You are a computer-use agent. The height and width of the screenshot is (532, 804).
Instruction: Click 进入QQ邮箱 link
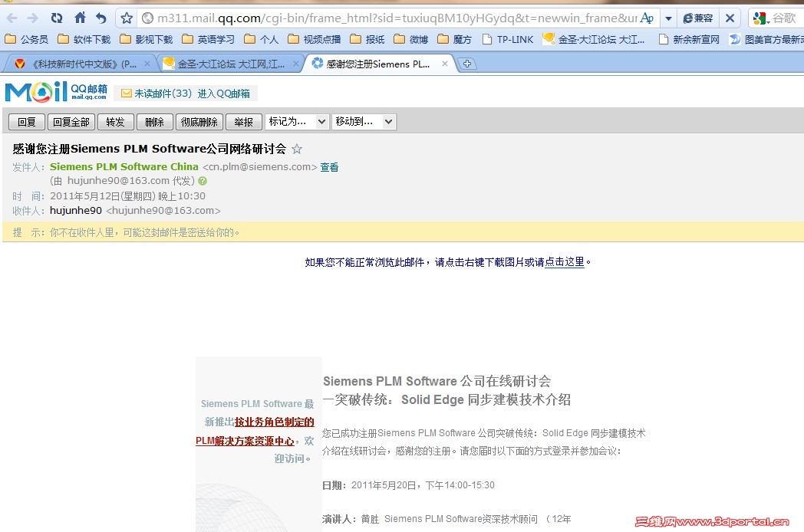(223, 94)
